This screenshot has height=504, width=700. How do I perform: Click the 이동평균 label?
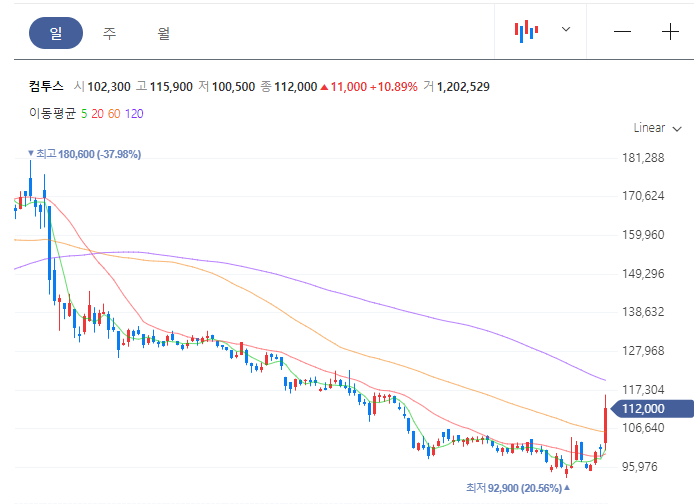(53, 113)
